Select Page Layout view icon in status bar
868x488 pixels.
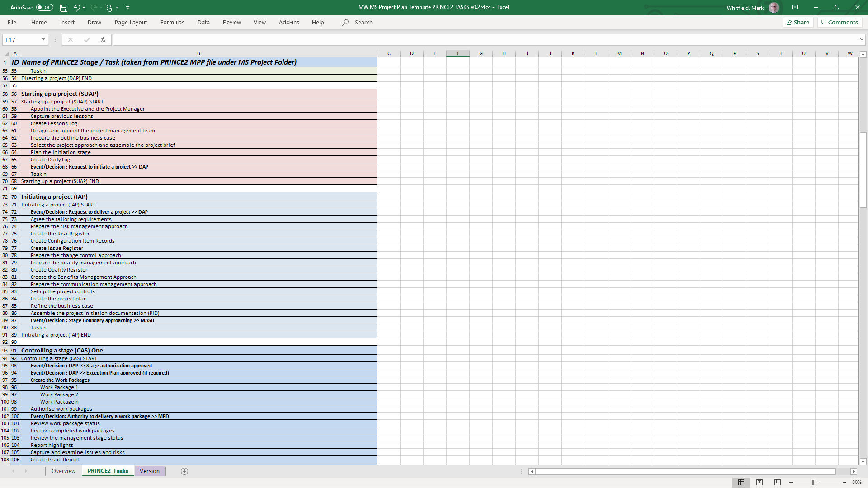759,482
